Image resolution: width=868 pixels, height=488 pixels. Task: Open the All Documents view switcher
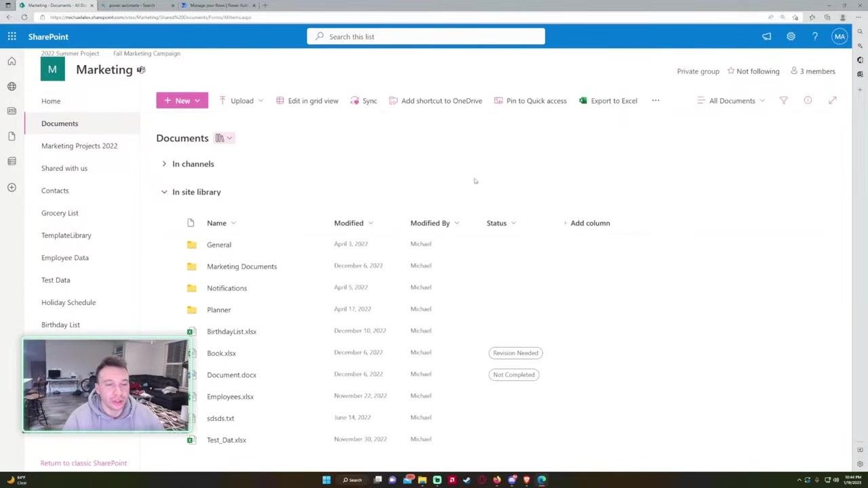pos(731,100)
